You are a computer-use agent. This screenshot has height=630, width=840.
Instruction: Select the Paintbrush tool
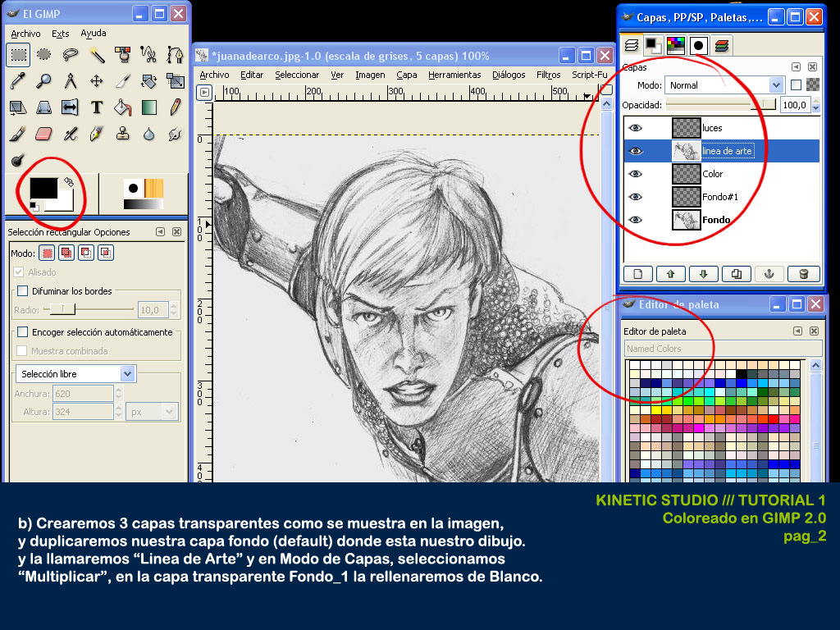(18, 134)
